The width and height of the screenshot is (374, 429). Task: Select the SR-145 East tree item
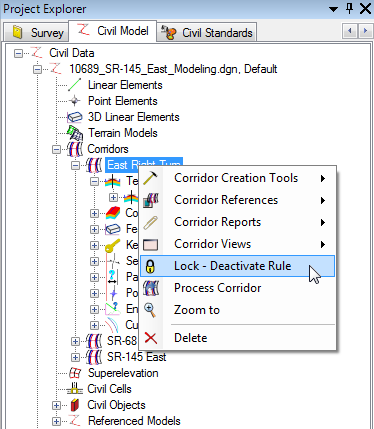click(136, 357)
